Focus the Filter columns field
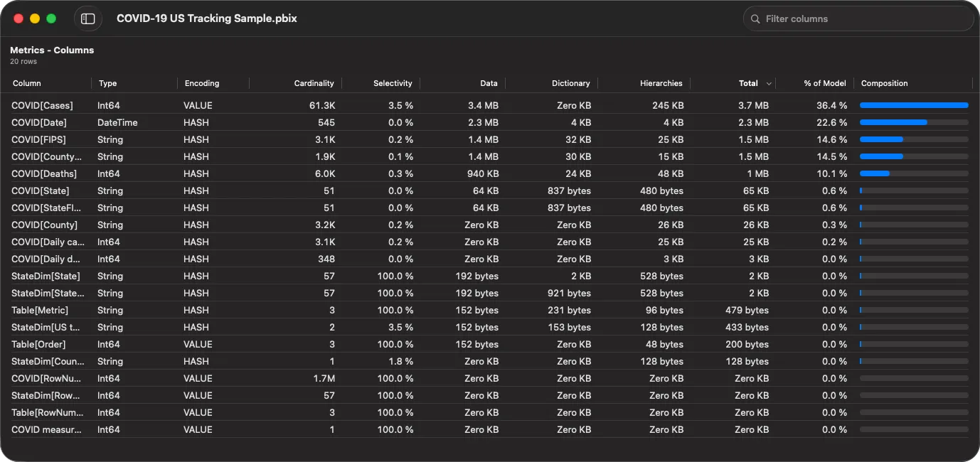The width and height of the screenshot is (980, 462). [x=858, y=19]
